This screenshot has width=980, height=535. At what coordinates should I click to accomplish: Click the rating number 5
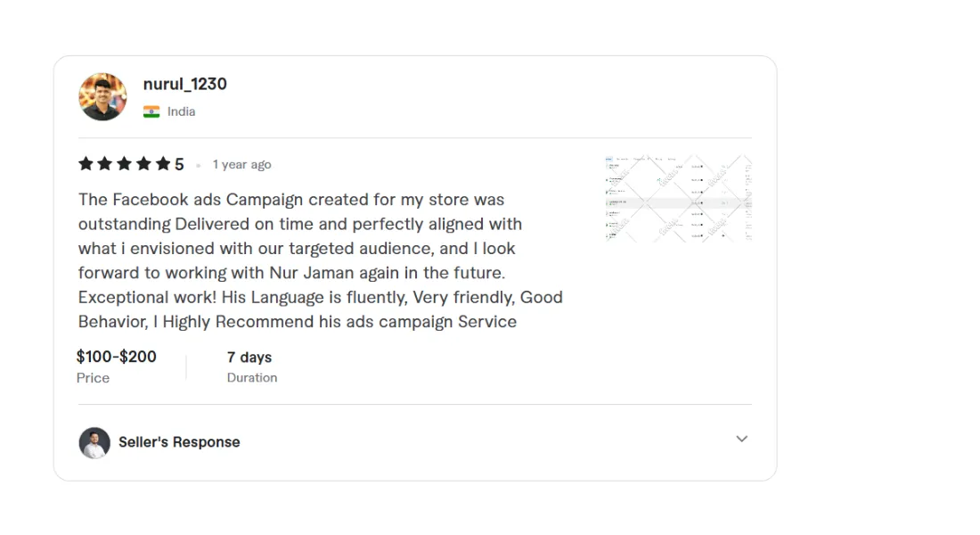click(179, 164)
